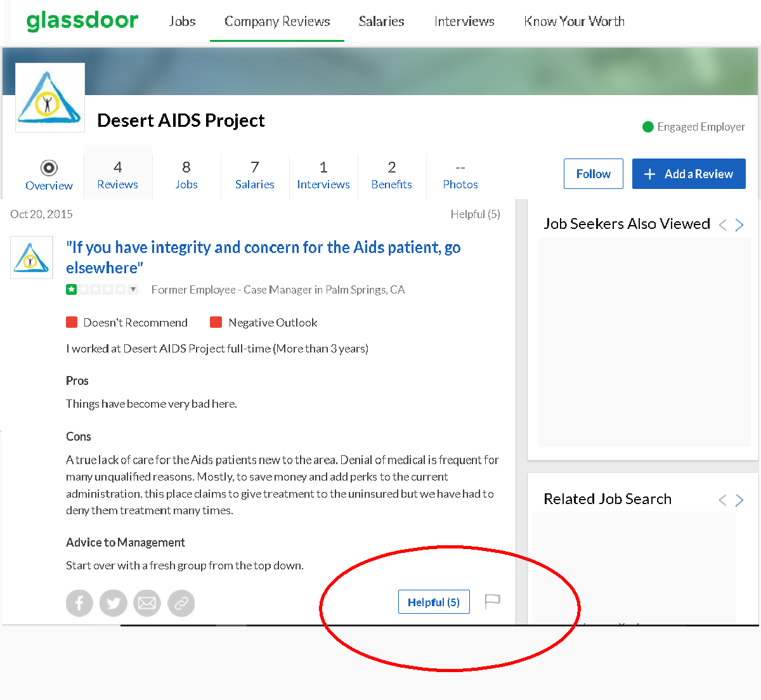The width and height of the screenshot is (761, 700).
Task: Share the review by email
Action: tap(147, 603)
